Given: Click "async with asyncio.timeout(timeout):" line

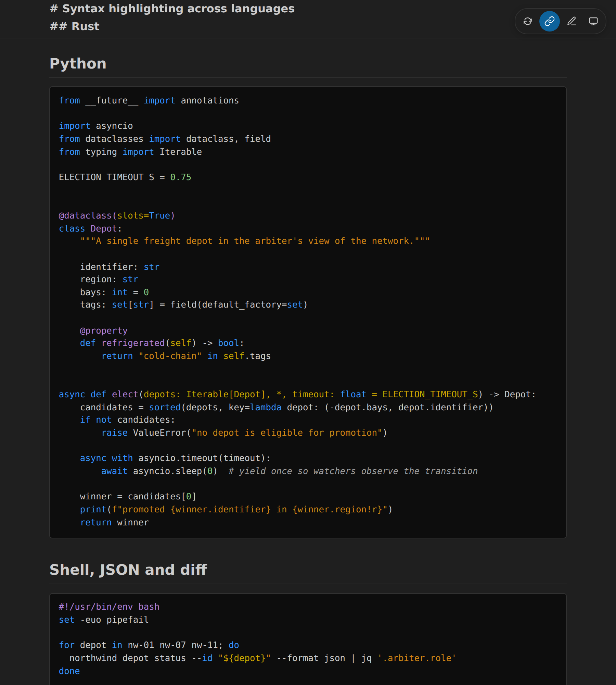Looking at the screenshot, I should pos(176,458).
